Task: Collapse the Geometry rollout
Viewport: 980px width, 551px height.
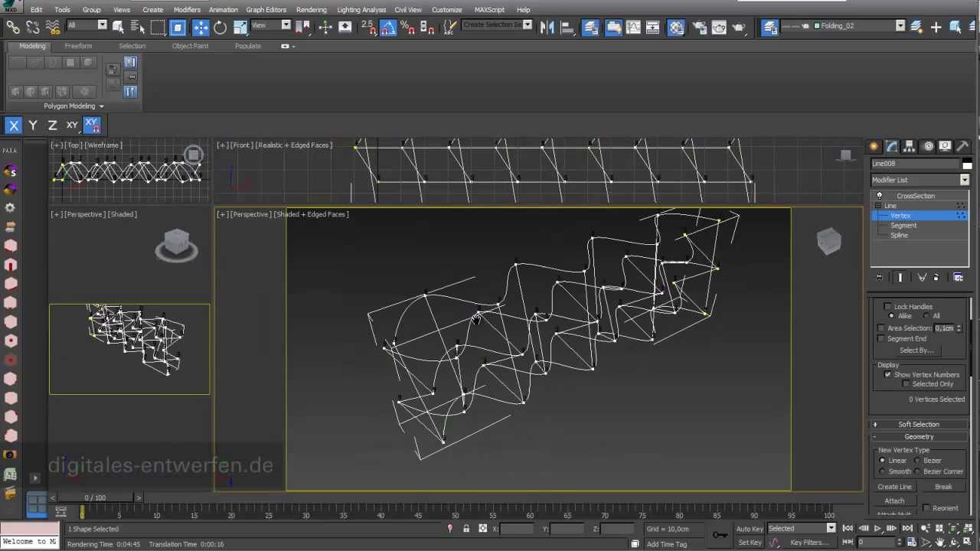Action: click(919, 436)
